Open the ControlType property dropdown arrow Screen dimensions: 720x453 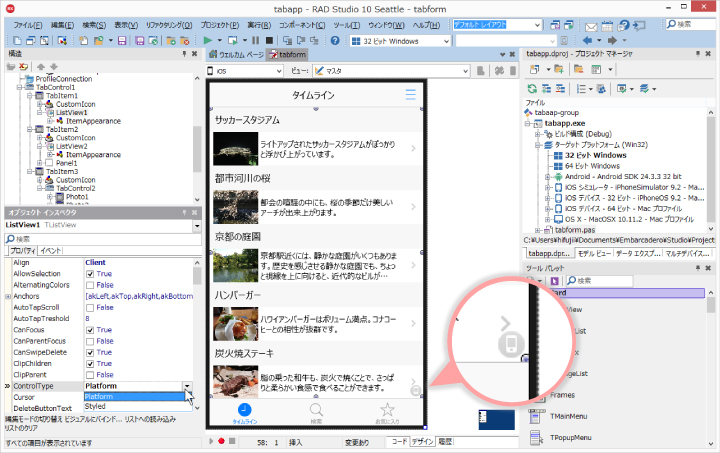coord(187,386)
